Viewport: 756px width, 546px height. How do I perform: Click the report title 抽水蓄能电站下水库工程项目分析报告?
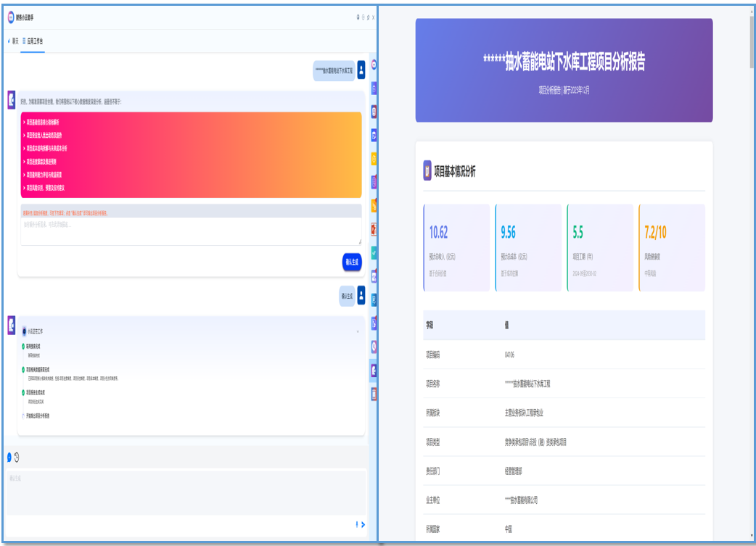564,62
